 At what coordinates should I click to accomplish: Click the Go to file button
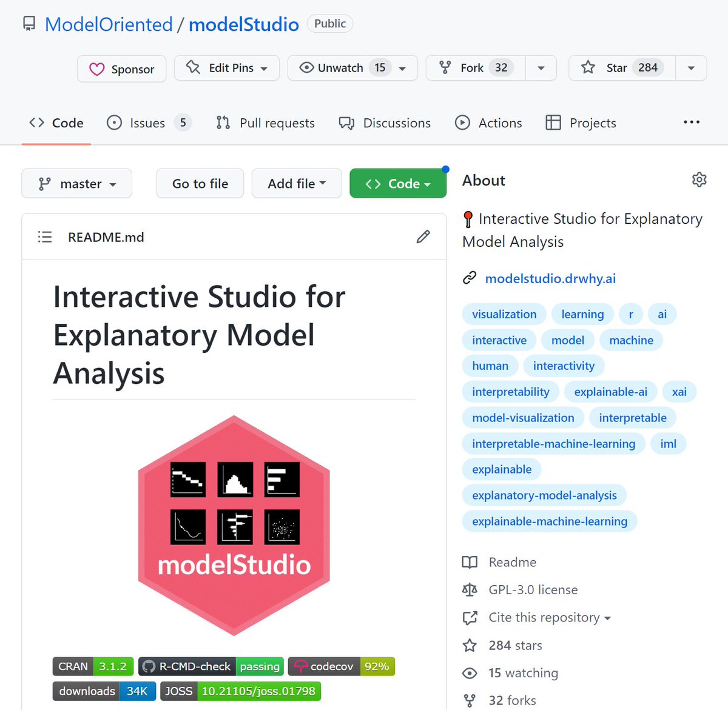click(200, 183)
